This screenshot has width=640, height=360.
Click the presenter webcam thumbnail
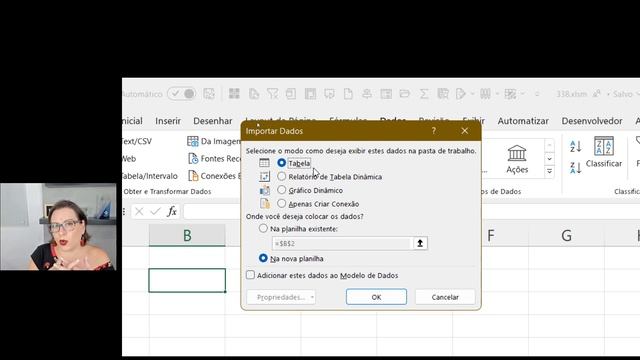(58, 227)
